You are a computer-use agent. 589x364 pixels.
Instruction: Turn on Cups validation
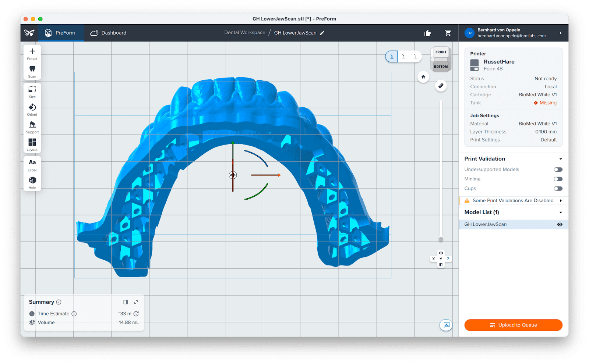(x=558, y=189)
